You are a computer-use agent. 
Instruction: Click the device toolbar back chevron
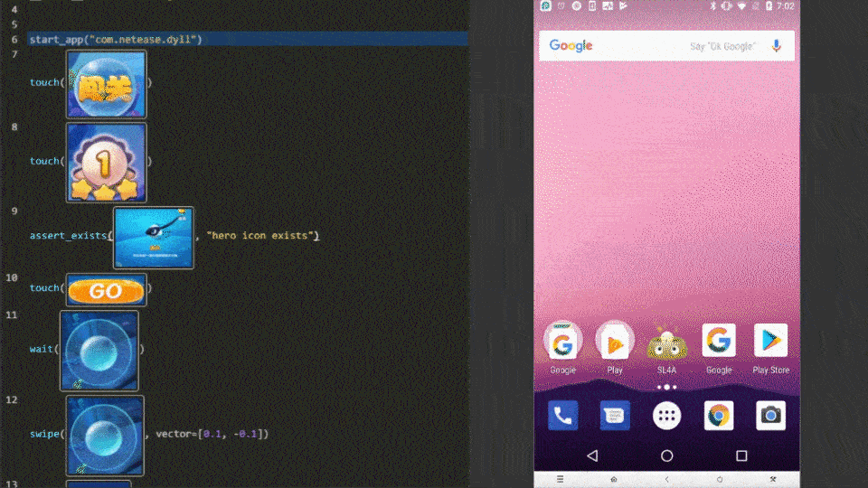pyautogui.click(x=666, y=479)
